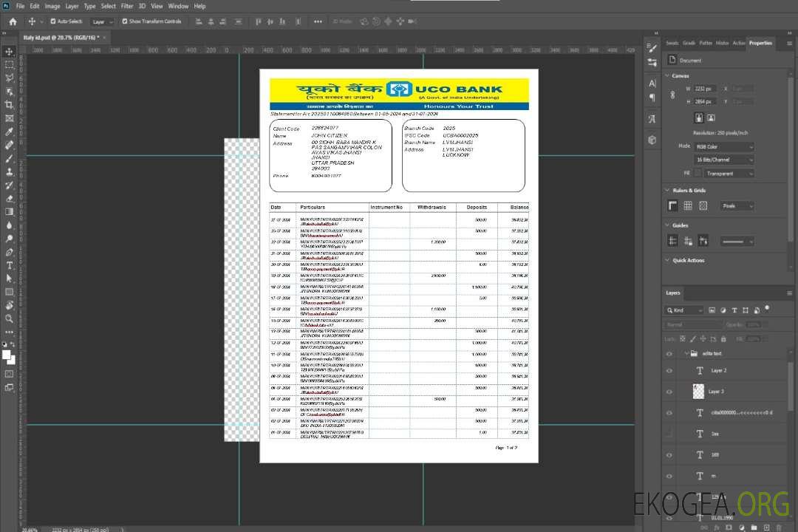Image resolution: width=798 pixels, height=532 pixels.
Task: Select the Clone Stamp tool
Action: [x=9, y=172]
